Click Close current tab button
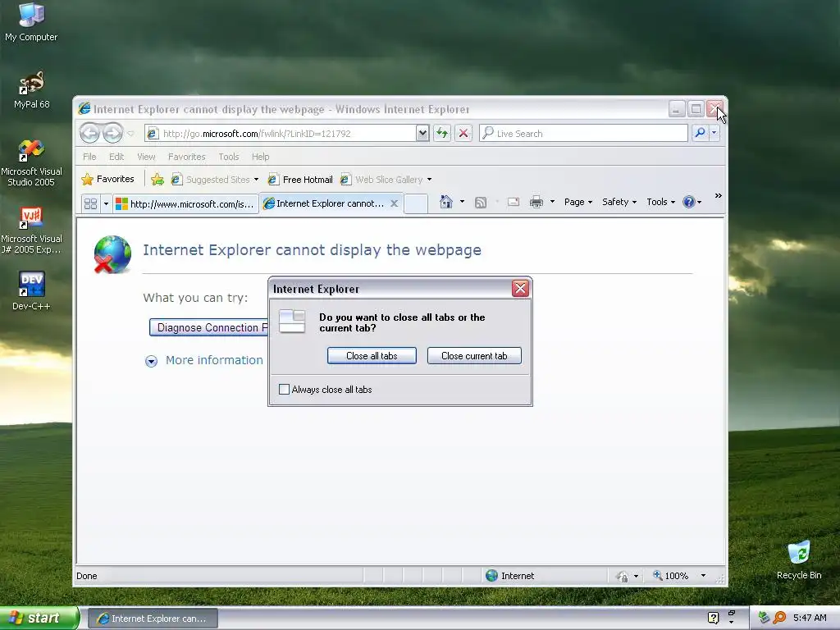The height and width of the screenshot is (630, 840). pyautogui.click(x=474, y=356)
